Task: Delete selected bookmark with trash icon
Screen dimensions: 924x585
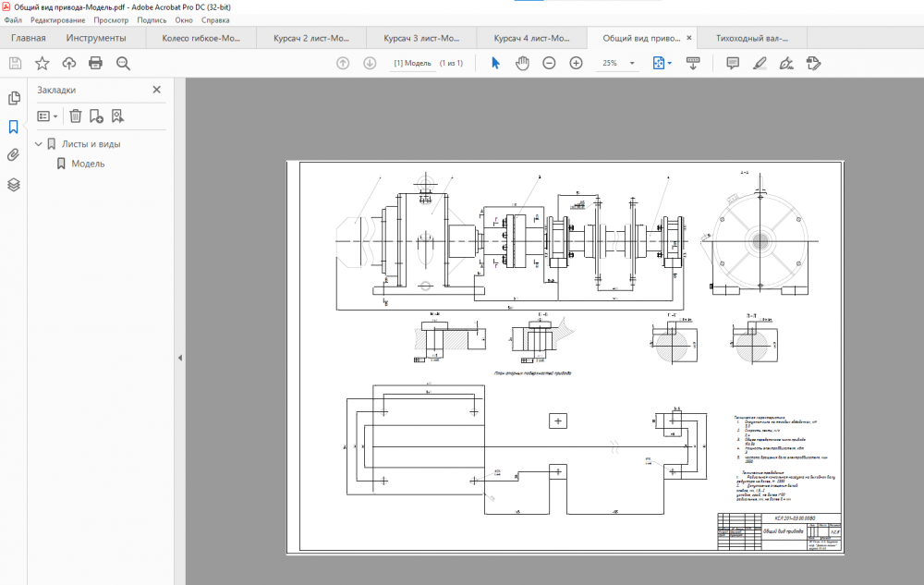Action: [75, 116]
